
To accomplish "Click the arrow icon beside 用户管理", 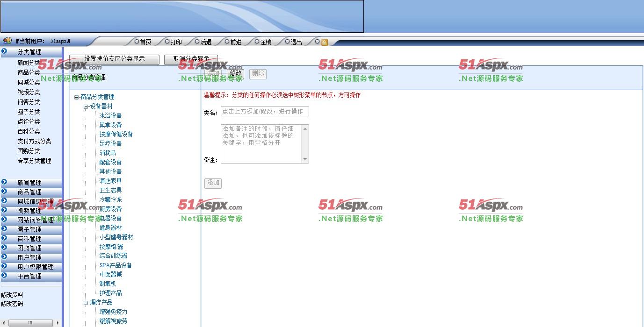I will click(4, 257).
